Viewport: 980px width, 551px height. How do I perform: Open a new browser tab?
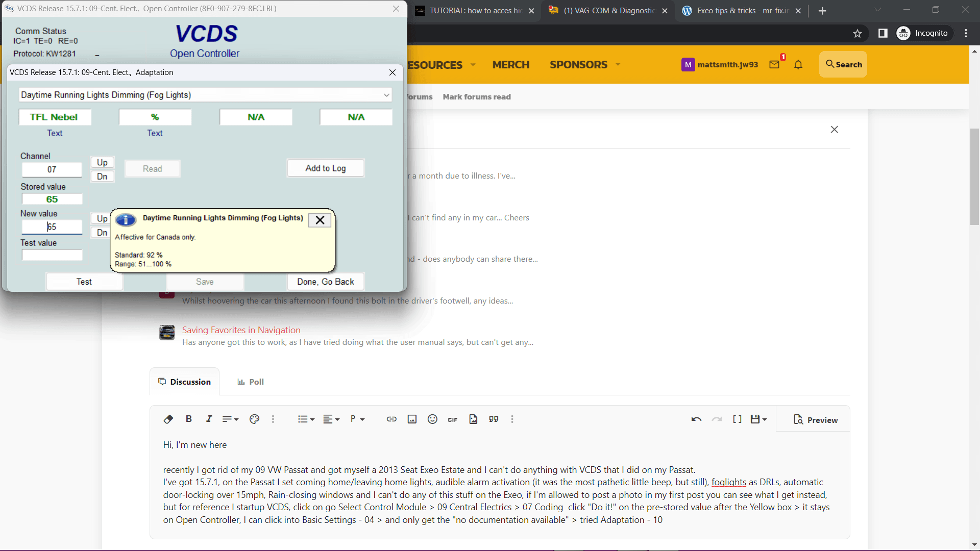pos(822,11)
